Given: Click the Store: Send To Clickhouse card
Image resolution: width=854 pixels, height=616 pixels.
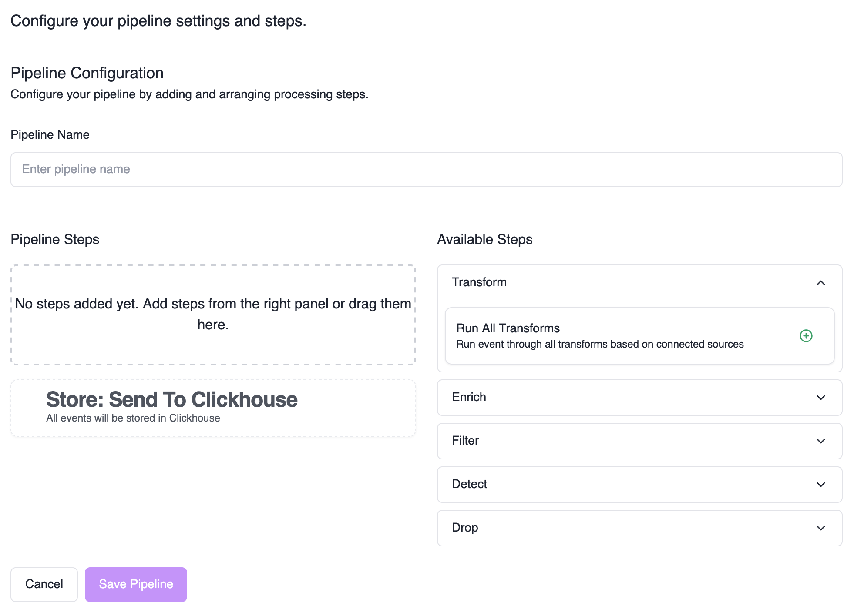Looking at the screenshot, I should click(x=213, y=408).
